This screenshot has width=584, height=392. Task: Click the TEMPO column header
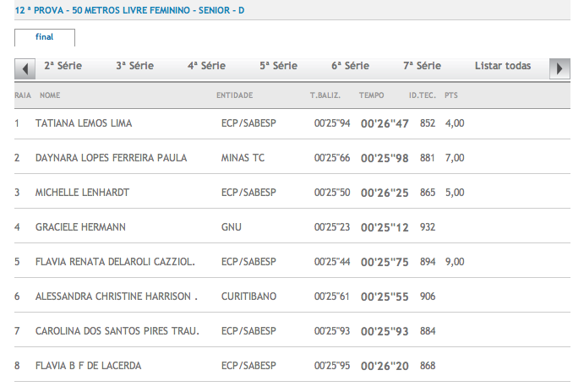coord(371,95)
